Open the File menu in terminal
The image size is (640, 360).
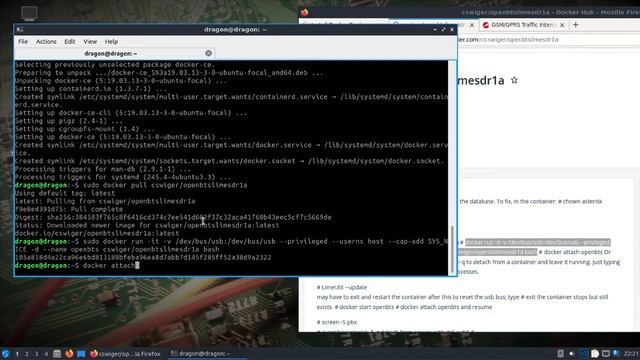23,42
